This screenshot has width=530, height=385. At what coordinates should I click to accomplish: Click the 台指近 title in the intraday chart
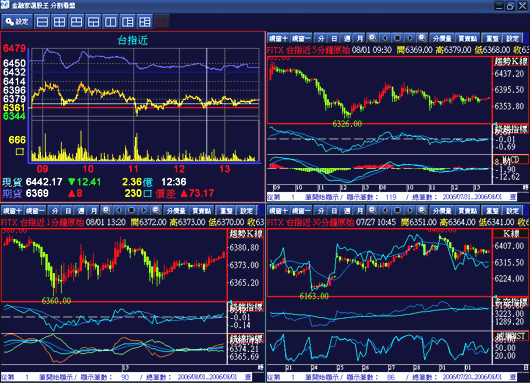click(132, 41)
